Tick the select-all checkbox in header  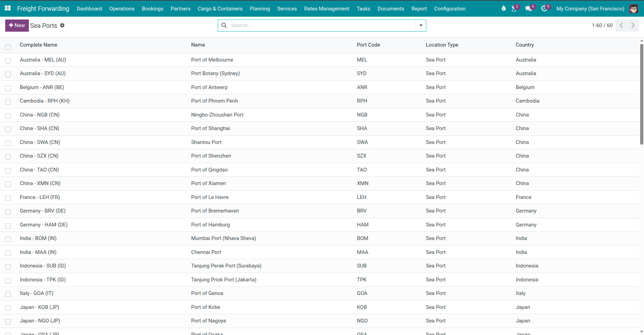(x=8, y=47)
